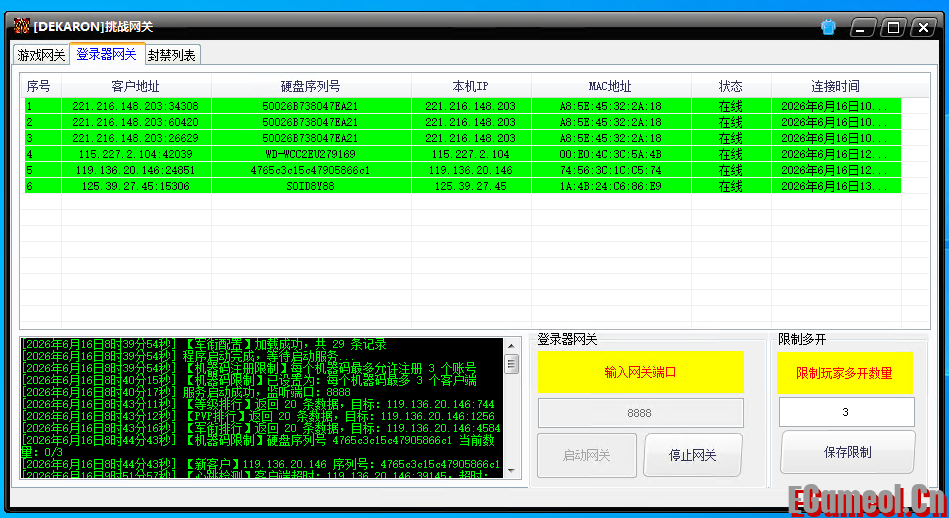This screenshot has width=949, height=518.
Task: Click connection time cell in row 4
Action: coord(835,154)
